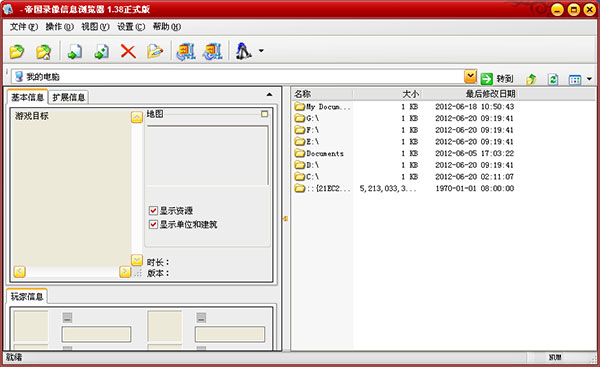Select the C:\ drive folder
This screenshot has width=600, height=367.
tap(307, 177)
